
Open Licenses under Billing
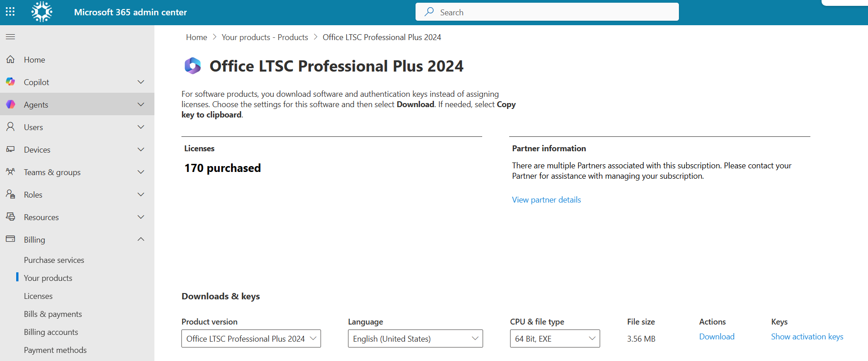click(38, 296)
